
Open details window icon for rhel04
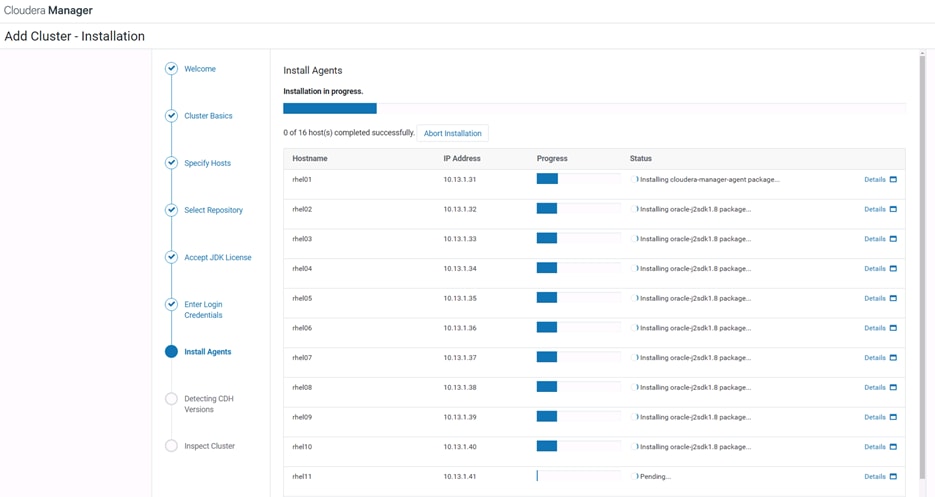pyautogui.click(x=893, y=268)
